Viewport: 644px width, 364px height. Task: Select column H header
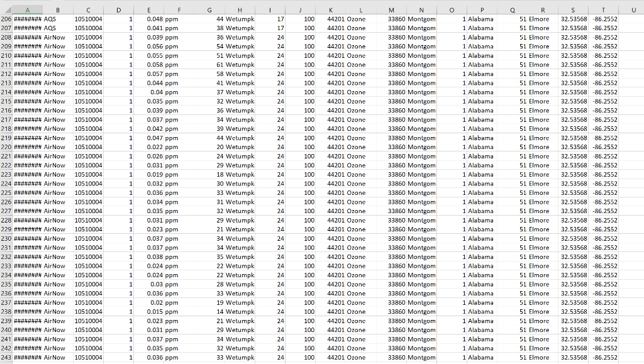(x=240, y=10)
